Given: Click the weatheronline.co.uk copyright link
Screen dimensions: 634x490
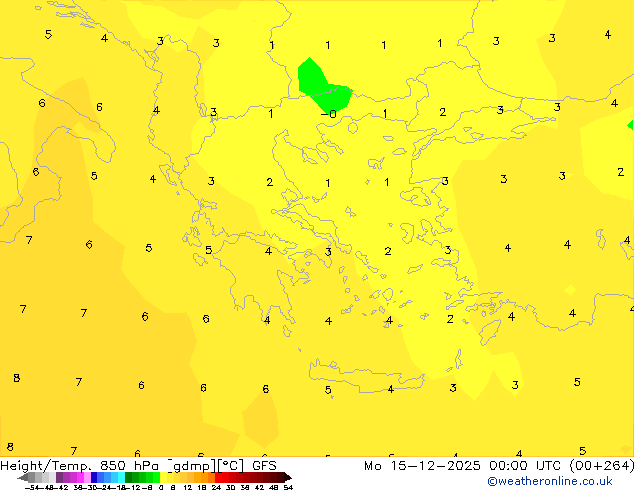Looking at the screenshot, I should (563, 481).
